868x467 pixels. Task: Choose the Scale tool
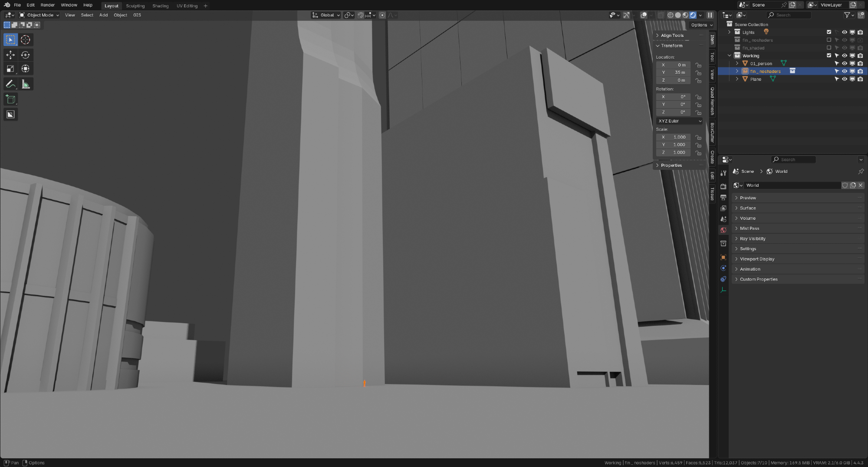(x=10, y=69)
